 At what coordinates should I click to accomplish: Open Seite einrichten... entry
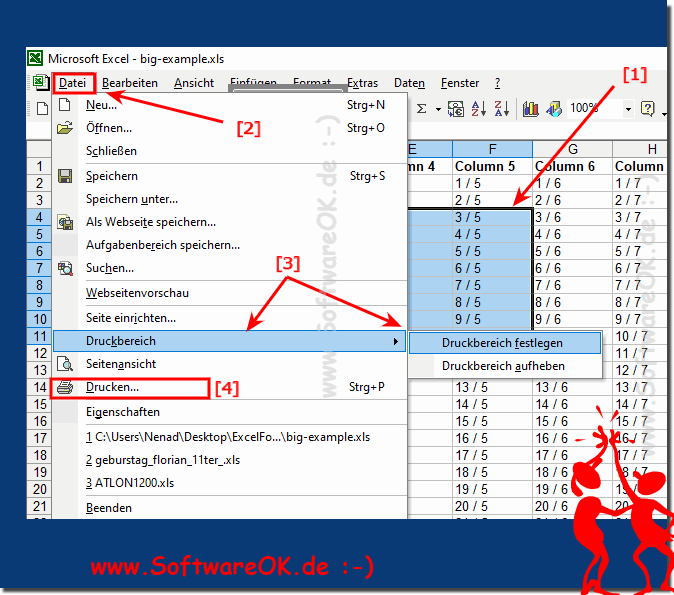pyautogui.click(x=230, y=318)
